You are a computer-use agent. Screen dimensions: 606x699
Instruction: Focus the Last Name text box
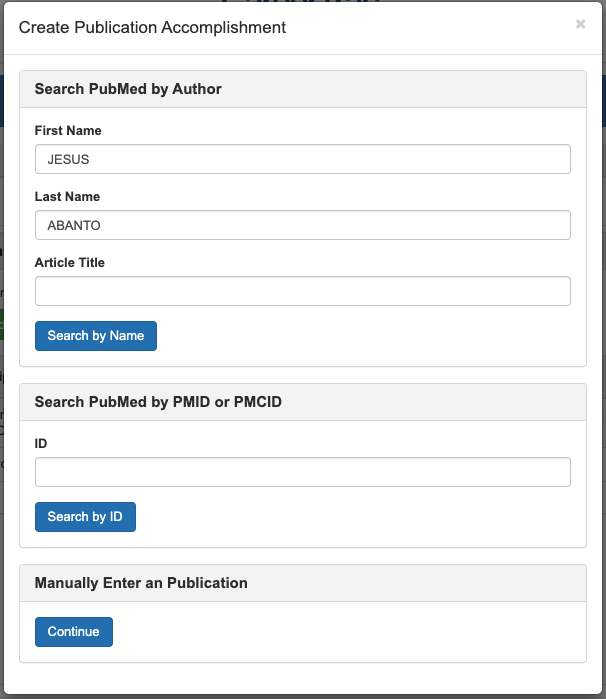[302, 225]
